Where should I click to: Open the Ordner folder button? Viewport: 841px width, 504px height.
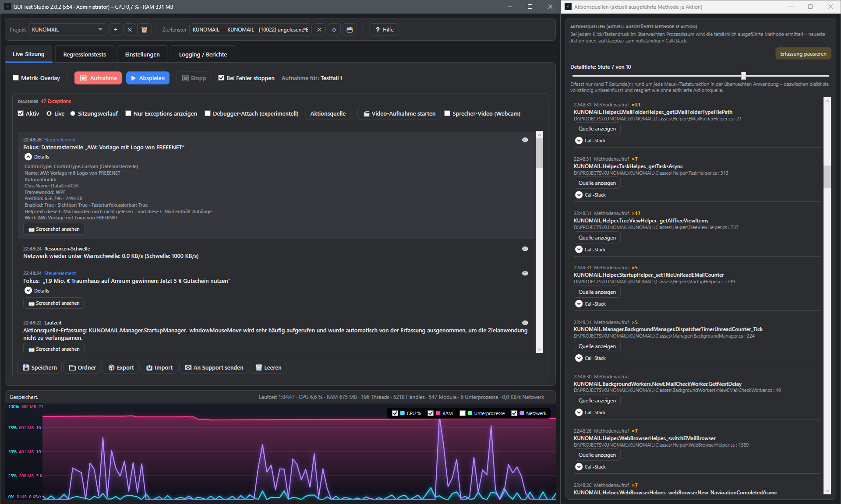click(x=82, y=367)
